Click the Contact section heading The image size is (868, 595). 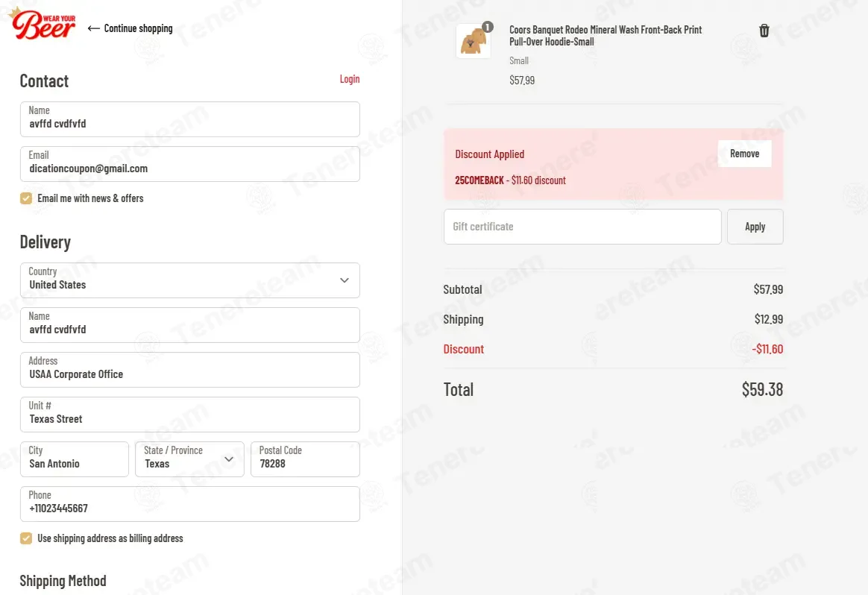(44, 81)
